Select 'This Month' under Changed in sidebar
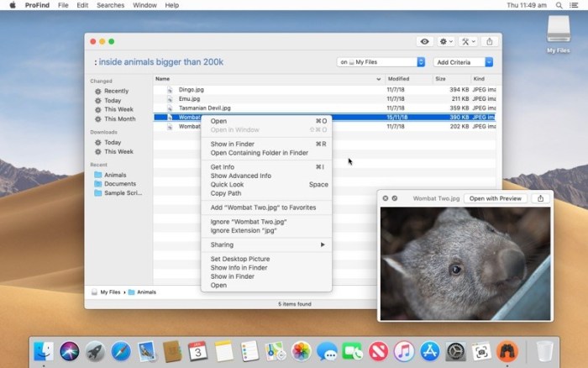This screenshot has height=368, width=588. click(119, 118)
